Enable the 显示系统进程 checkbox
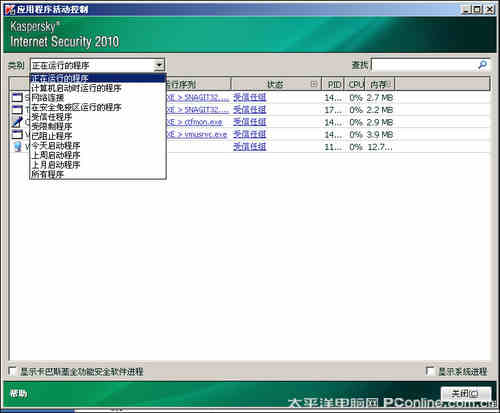This screenshot has width=500, height=413. 430,371
